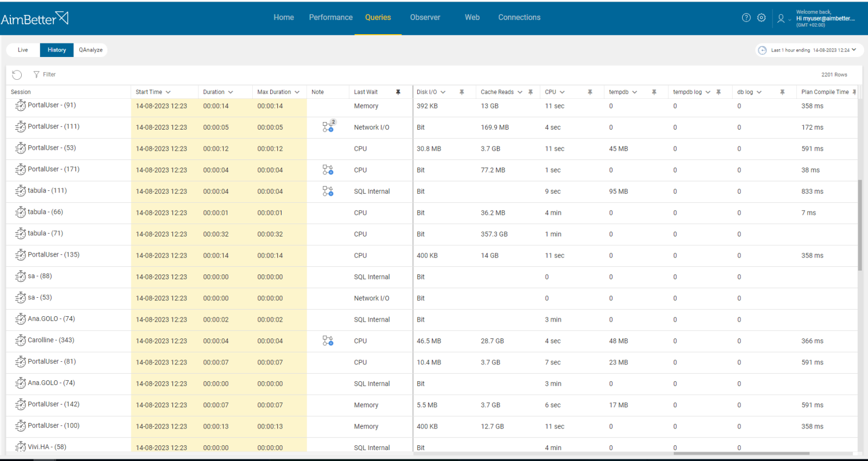Pin the tempdb column
This screenshot has width=868, height=461.
pyautogui.click(x=654, y=92)
